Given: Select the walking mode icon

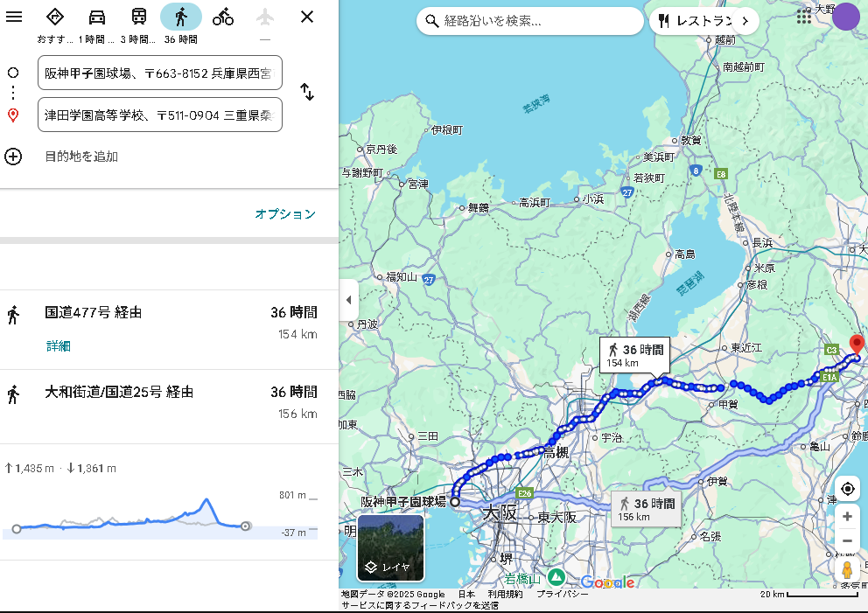Looking at the screenshot, I should click(181, 17).
